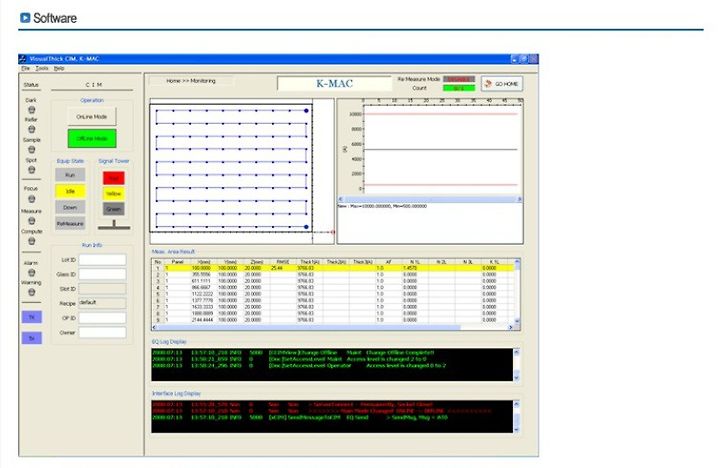This screenshot has width=720, height=468.
Task: Click the Yellow signal tower light
Action: pos(113,194)
